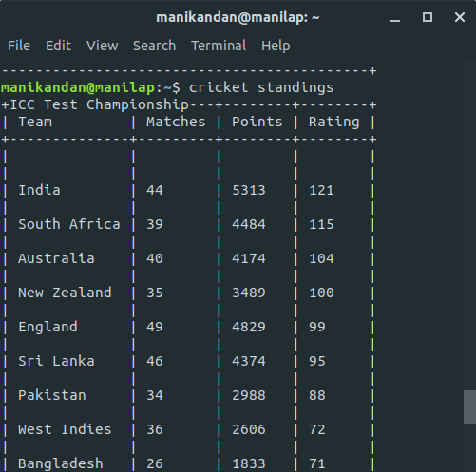Click India's matches value 44

point(155,190)
